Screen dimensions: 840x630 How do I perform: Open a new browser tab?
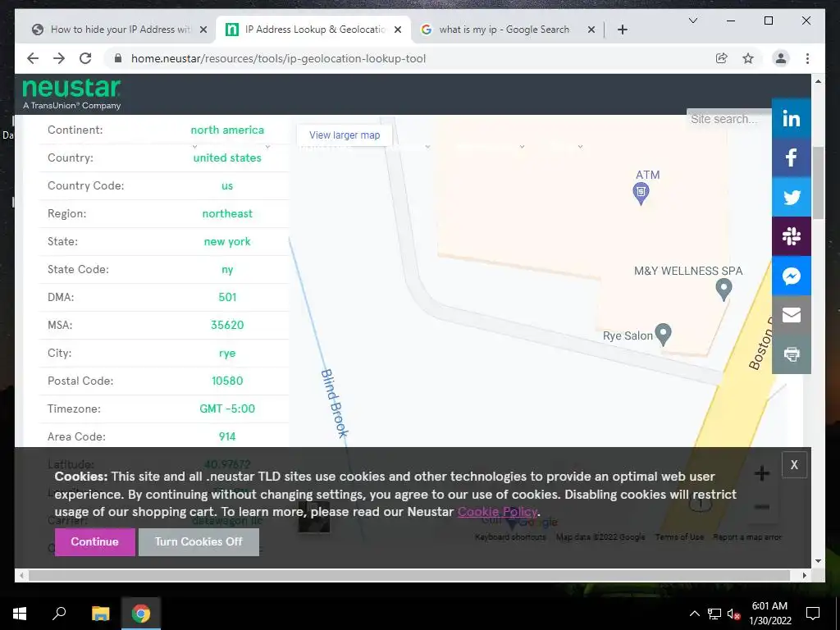pyautogui.click(x=622, y=30)
